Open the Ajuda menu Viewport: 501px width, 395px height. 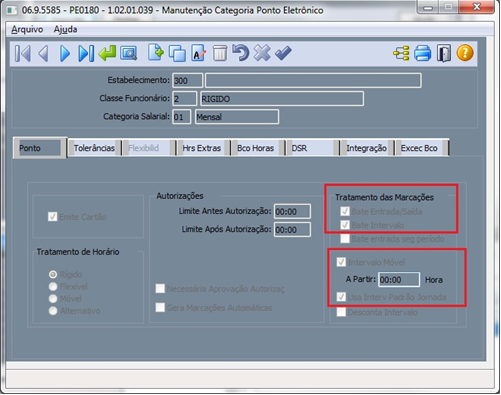point(65,29)
